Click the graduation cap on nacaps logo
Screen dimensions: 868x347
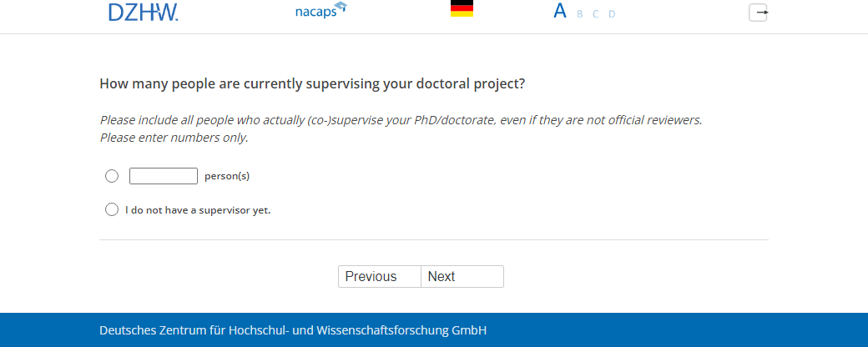pos(340,8)
